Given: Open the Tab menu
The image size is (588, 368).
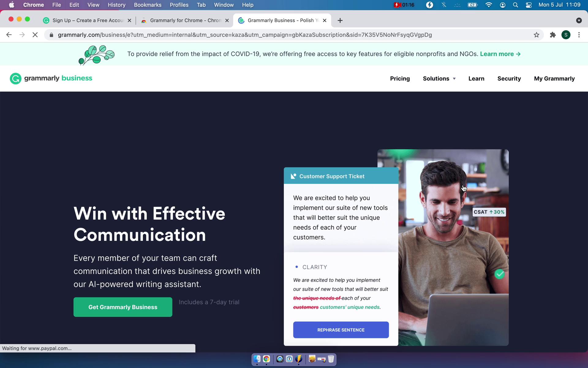Looking at the screenshot, I should pyautogui.click(x=201, y=5).
